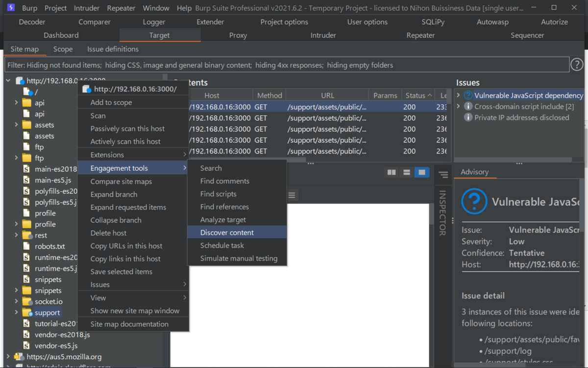Viewport: 588px width, 368px height.
Task: Click the folder icon of the rest node
Action: [27, 235]
